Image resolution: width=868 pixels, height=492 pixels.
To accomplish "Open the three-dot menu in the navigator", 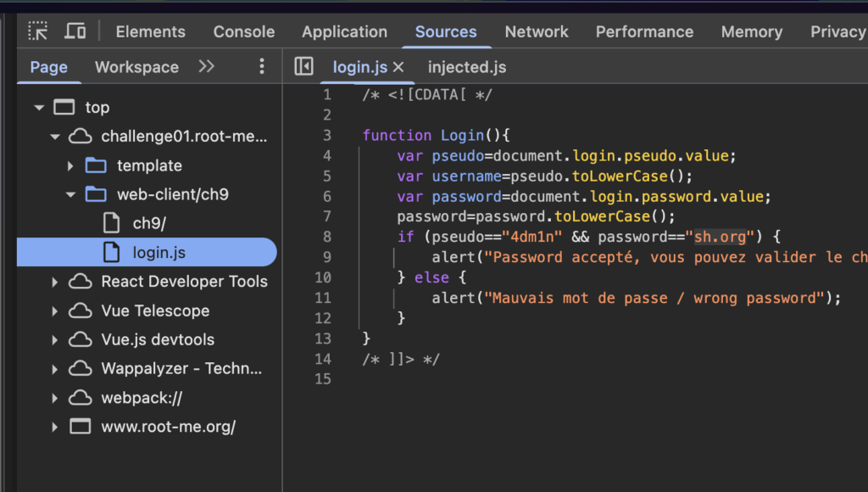I will [262, 66].
